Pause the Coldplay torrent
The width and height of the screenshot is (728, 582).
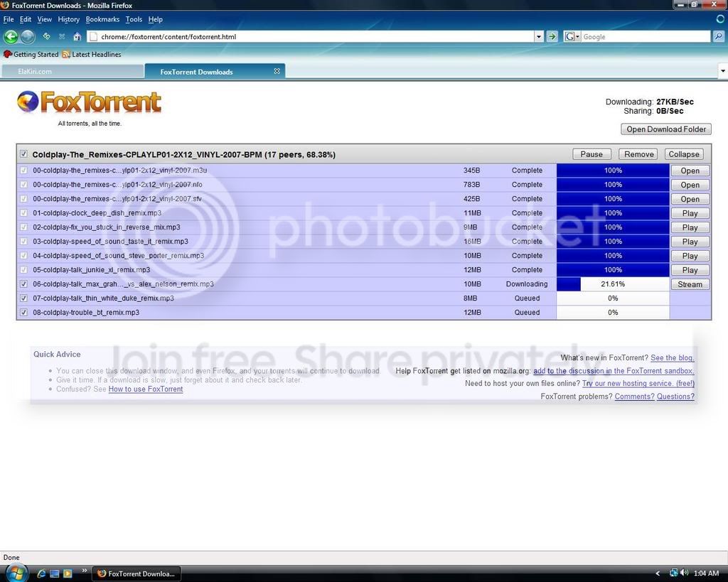(x=591, y=154)
